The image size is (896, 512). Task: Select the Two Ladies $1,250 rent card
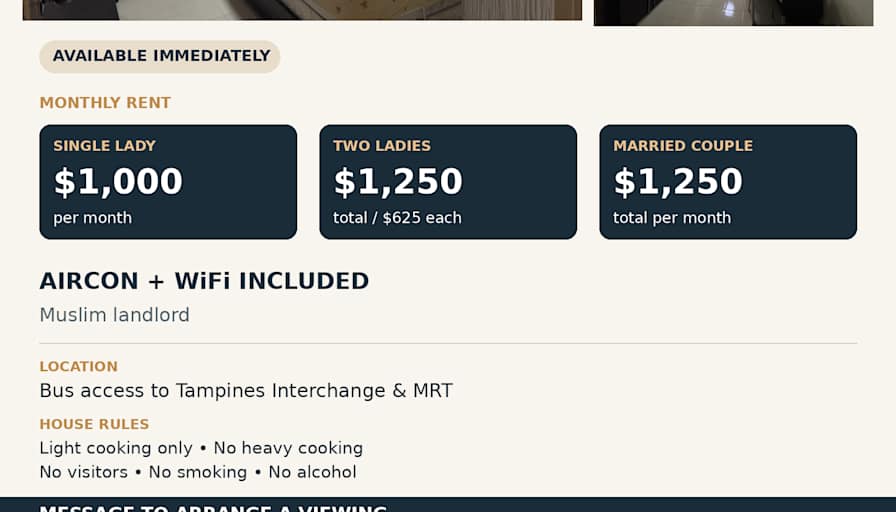(448, 182)
